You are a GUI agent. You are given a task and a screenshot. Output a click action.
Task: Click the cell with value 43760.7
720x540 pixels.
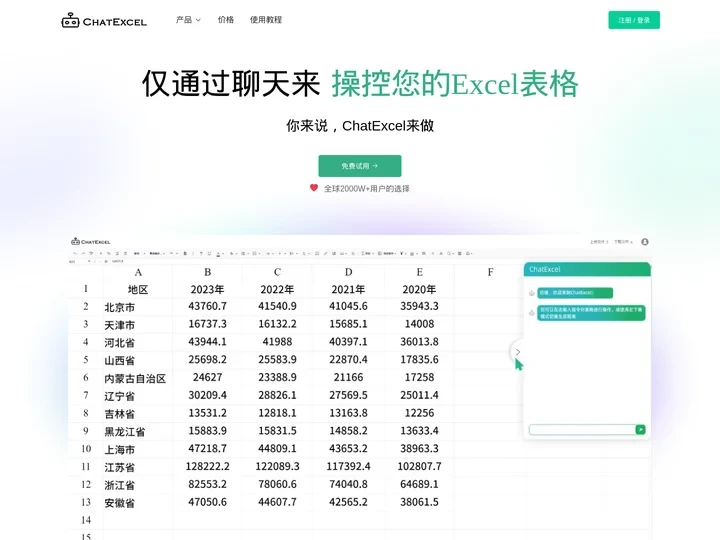click(x=208, y=306)
